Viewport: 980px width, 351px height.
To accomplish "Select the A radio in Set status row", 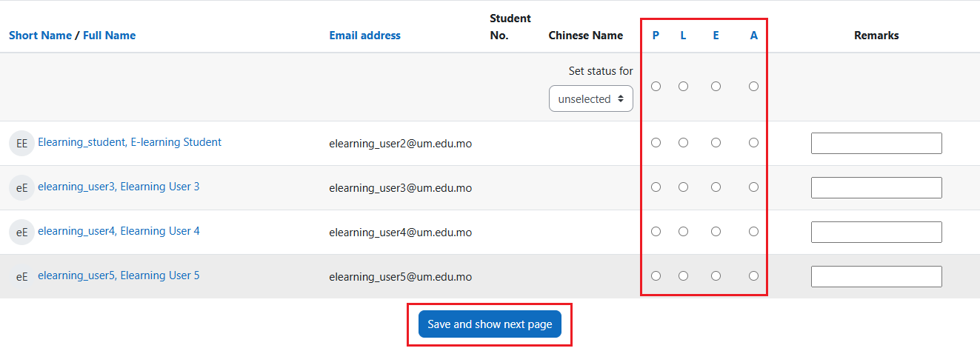I will (753, 86).
